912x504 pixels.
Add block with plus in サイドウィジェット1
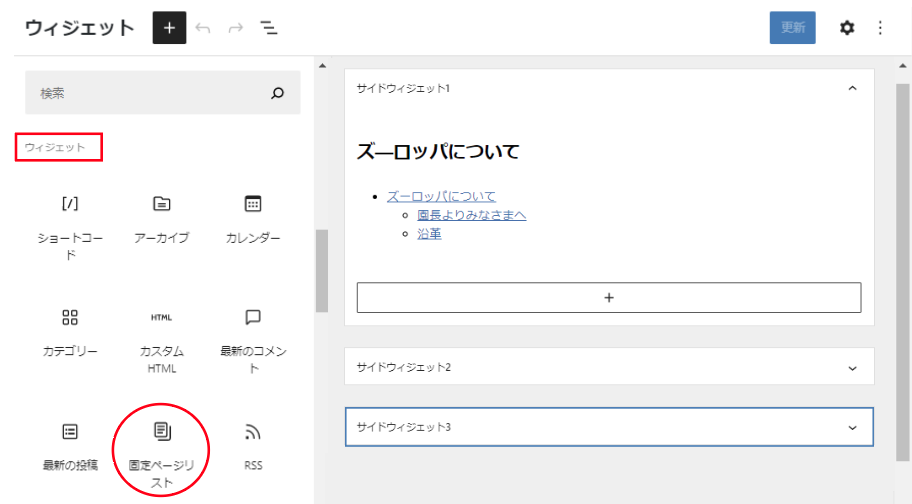(609, 298)
